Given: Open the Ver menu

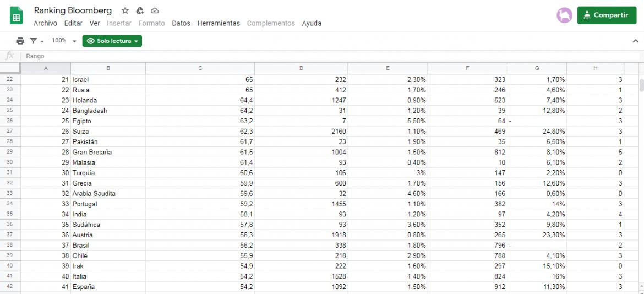Looking at the screenshot, I should click(x=95, y=24).
